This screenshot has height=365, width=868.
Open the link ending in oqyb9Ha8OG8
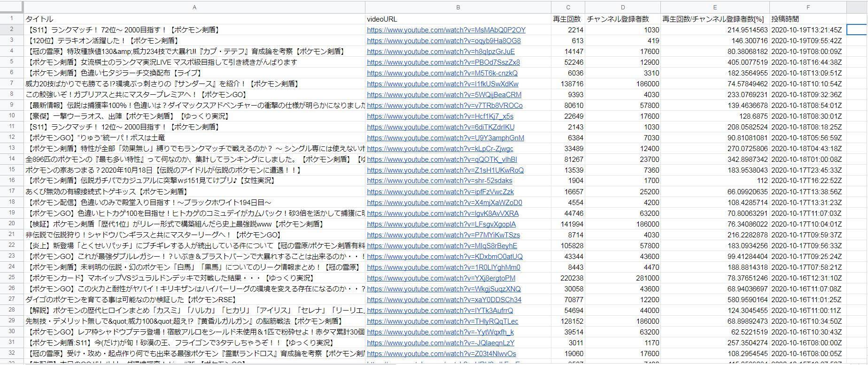coord(444,41)
